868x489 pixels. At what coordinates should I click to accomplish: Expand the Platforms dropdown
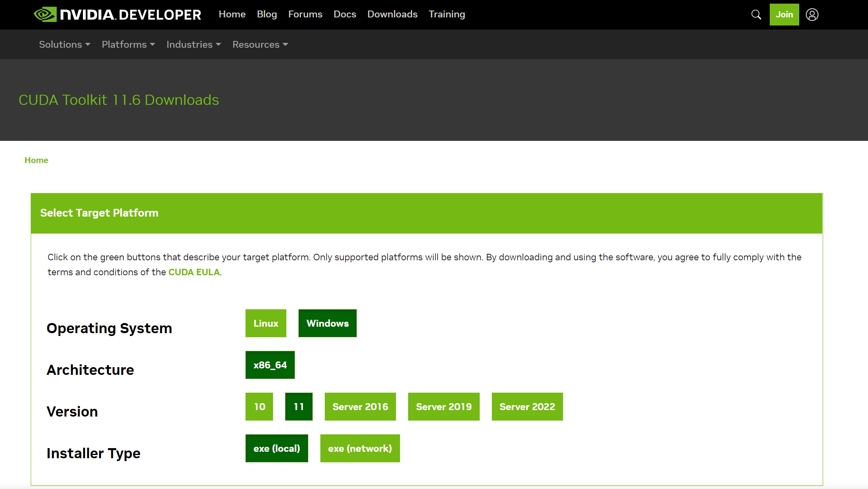(x=129, y=45)
